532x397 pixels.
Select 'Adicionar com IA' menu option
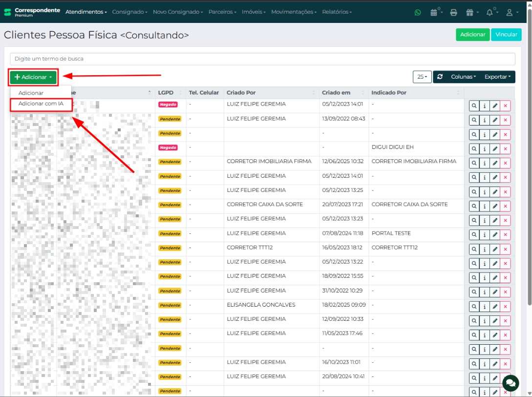pyautogui.click(x=41, y=104)
